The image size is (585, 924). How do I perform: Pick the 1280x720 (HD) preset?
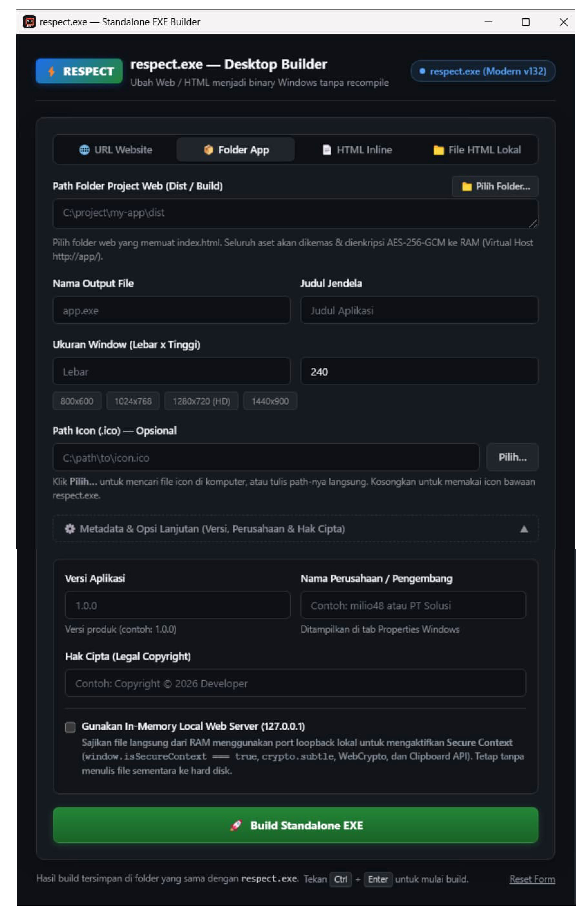(x=201, y=401)
